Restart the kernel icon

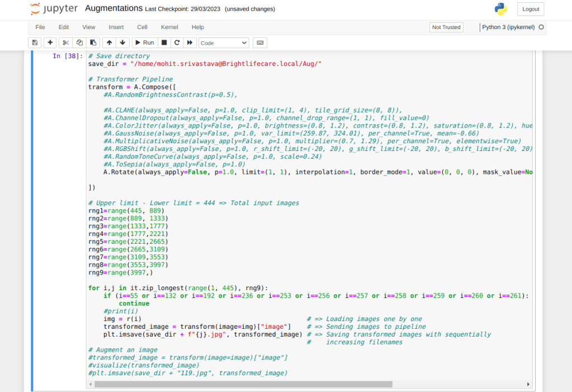[177, 42]
